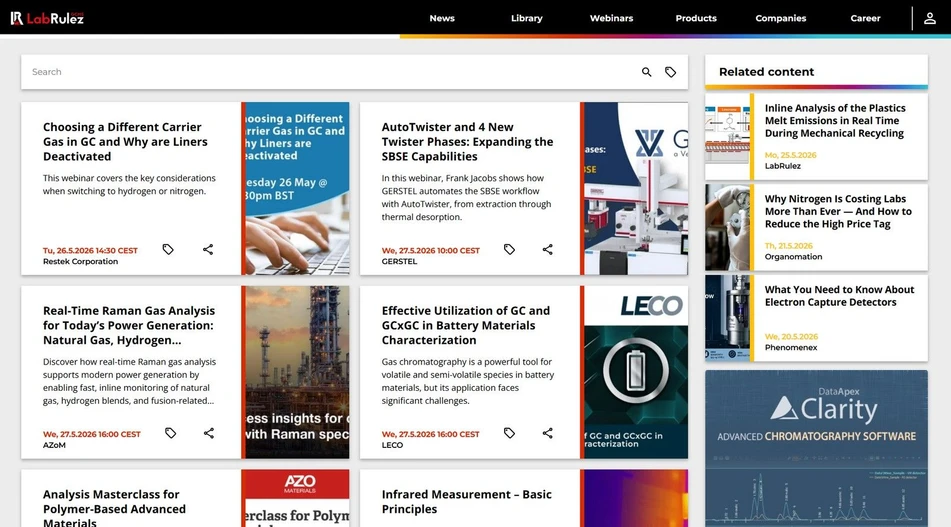Open 'Effective Utilization of GC and GCxGC' webinar
The width and height of the screenshot is (951, 527).
point(466,326)
